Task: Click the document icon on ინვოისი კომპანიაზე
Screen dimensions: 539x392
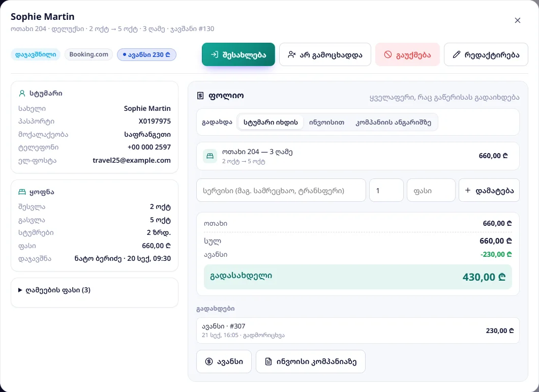Action: tap(268, 361)
